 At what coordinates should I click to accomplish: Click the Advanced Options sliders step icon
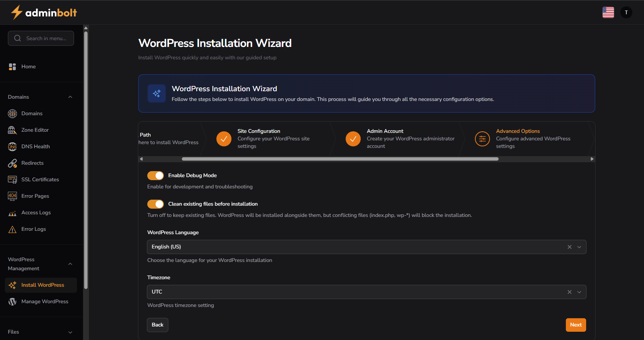point(482,139)
